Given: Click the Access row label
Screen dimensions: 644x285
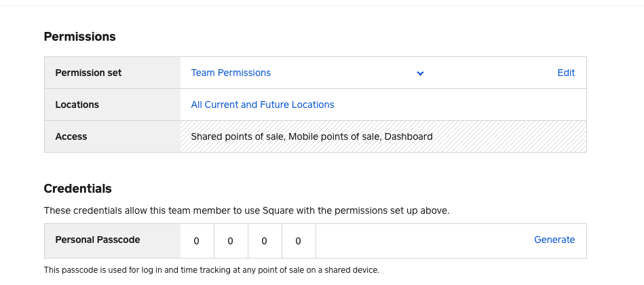Looking at the screenshot, I should click(71, 136).
